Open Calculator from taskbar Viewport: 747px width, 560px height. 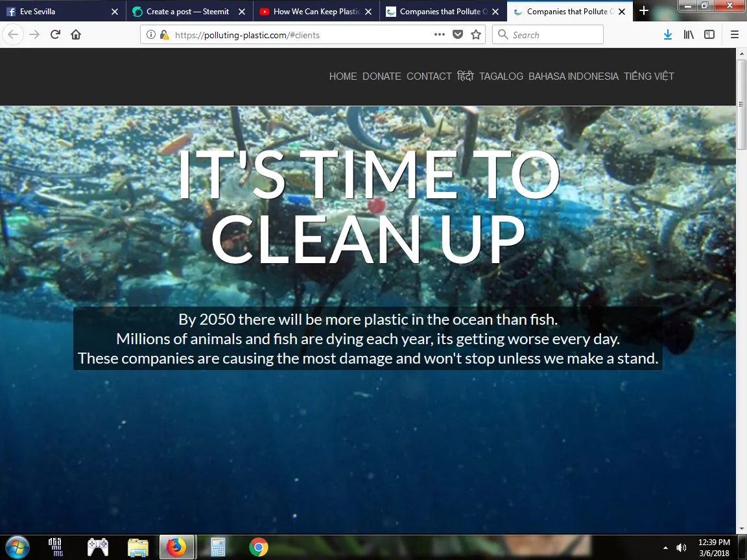click(218, 547)
